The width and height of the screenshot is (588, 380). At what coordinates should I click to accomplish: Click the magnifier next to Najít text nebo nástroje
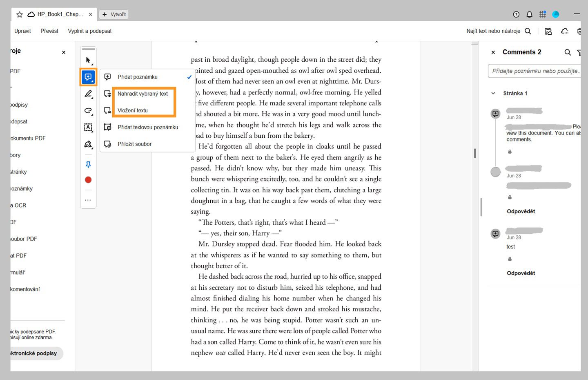[x=528, y=31]
